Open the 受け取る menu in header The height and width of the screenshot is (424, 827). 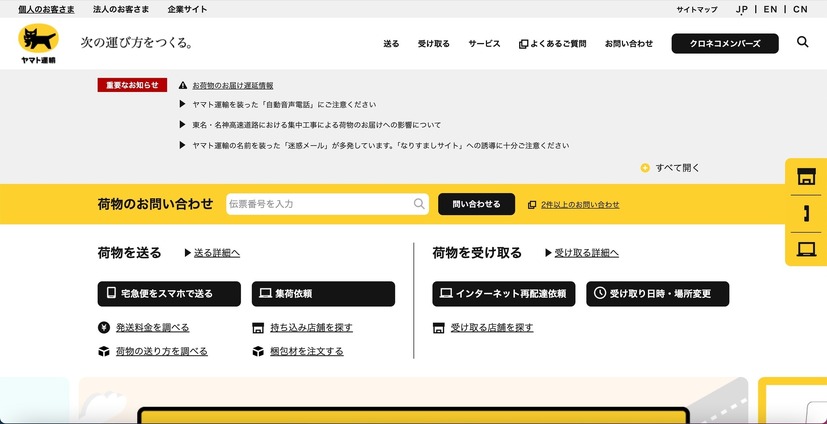434,44
